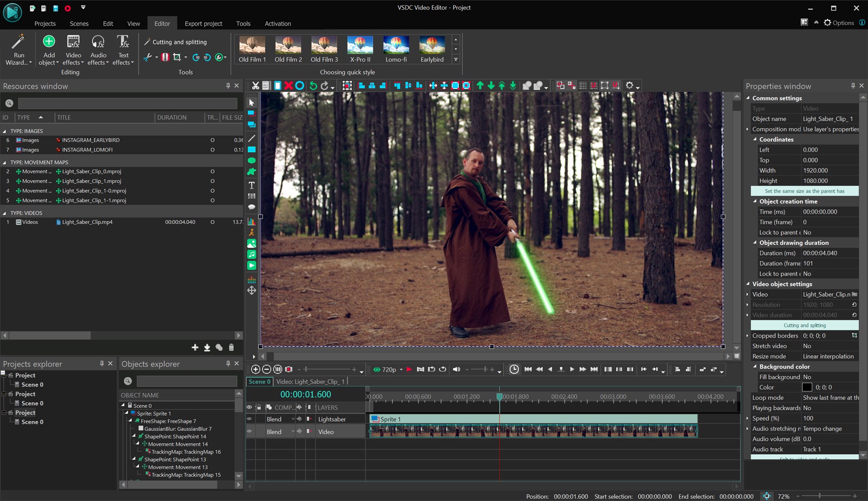Screen dimensions: 868x501
Task: Open Options in the top right
Action: coord(839,23)
